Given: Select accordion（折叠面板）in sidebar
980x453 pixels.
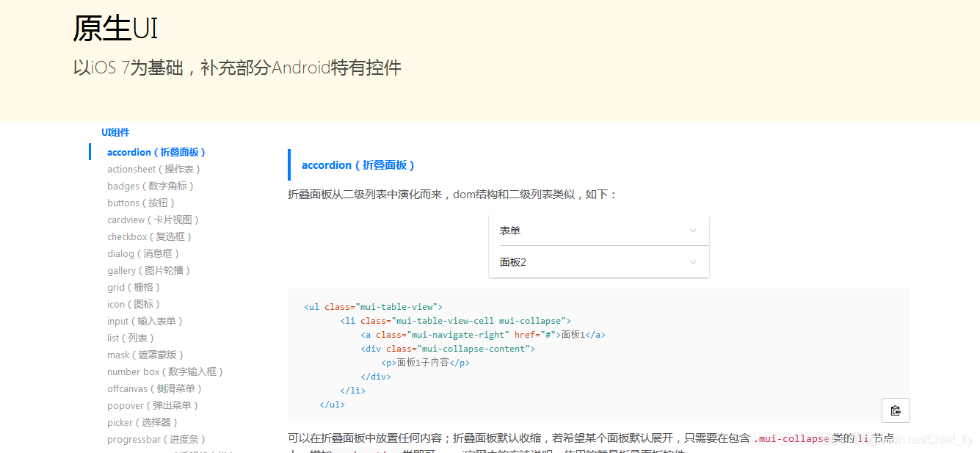Looking at the screenshot, I should (156, 152).
